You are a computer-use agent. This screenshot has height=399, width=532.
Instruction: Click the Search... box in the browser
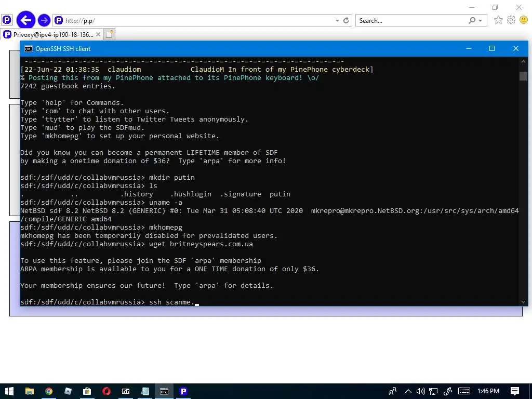pyautogui.click(x=411, y=21)
